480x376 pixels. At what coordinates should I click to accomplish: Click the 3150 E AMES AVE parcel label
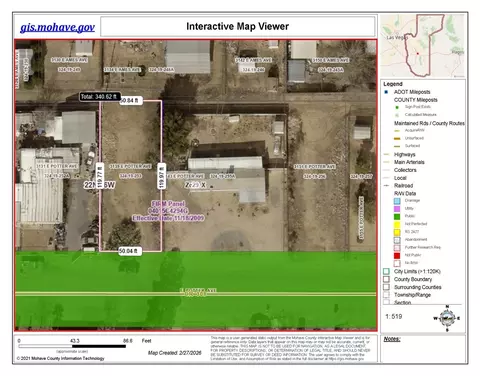[x=331, y=60]
